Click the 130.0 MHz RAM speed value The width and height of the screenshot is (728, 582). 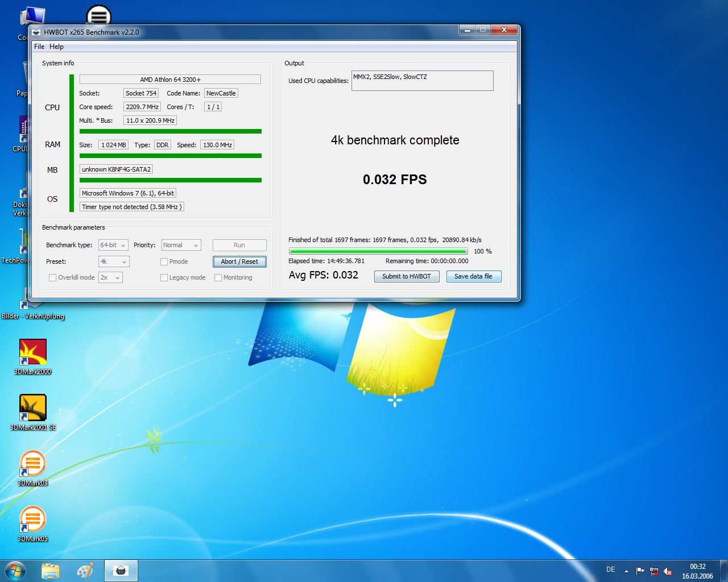click(217, 145)
